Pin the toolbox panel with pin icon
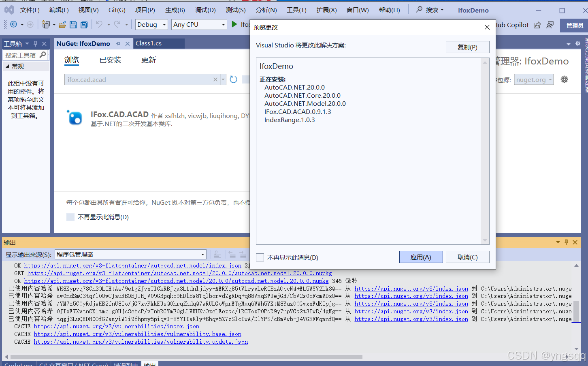The image size is (588, 366). [x=36, y=43]
